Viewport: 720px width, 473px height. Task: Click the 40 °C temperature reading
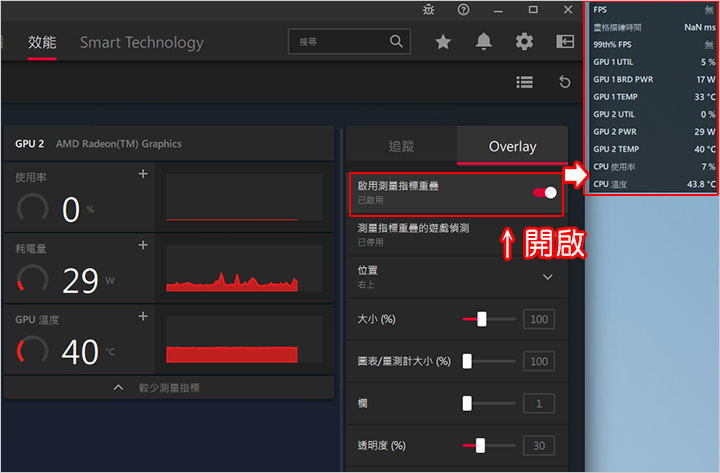(x=88, y=352)
